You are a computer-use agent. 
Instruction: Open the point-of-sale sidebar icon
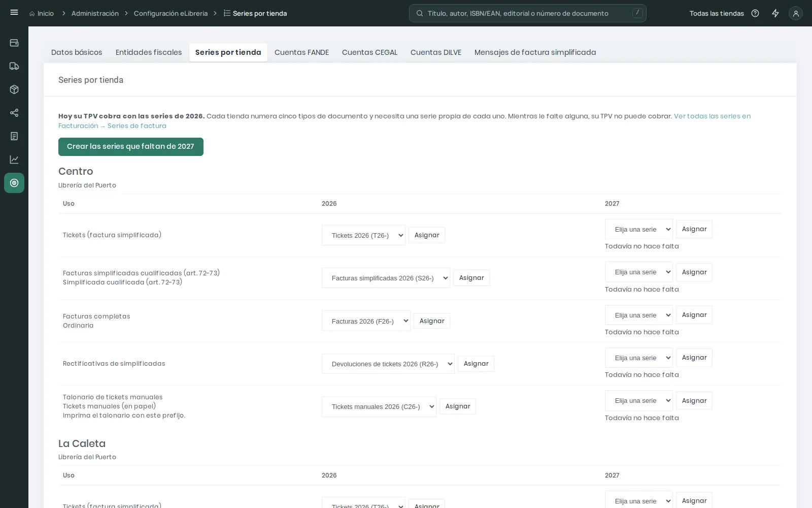[x=14, y=43]
